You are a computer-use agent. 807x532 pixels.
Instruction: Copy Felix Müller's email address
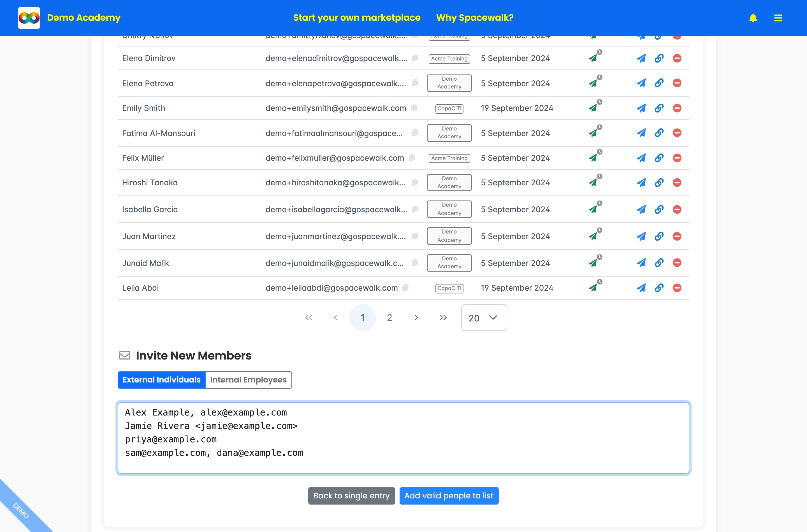pos(412,158)
